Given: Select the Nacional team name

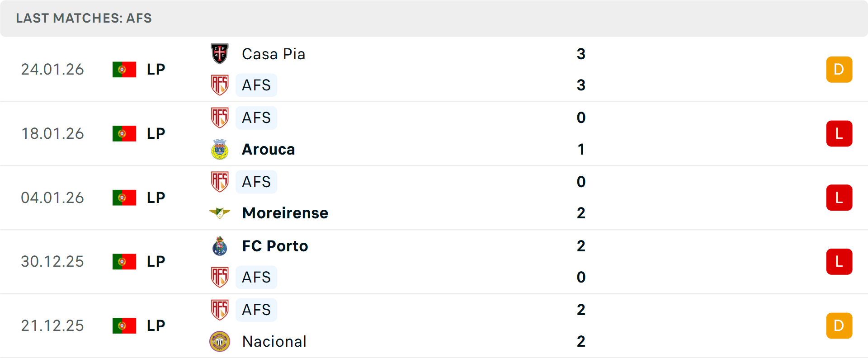Looking at the screenshot, I should [x=274, y=341].
